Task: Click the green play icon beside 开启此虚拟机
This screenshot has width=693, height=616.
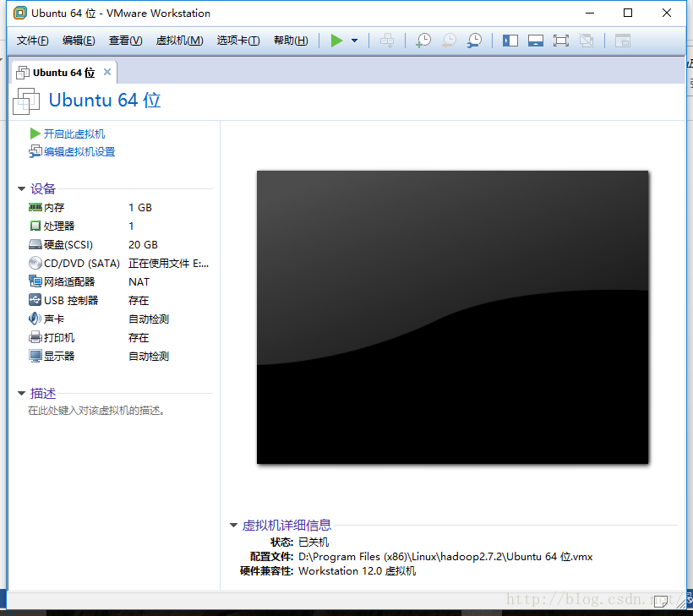Action: [x=35, y=134]
